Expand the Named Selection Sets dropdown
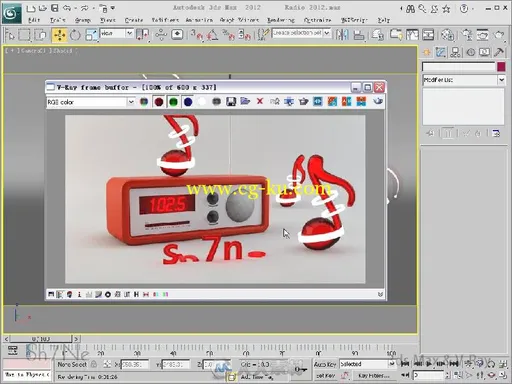 click(327, 33)
